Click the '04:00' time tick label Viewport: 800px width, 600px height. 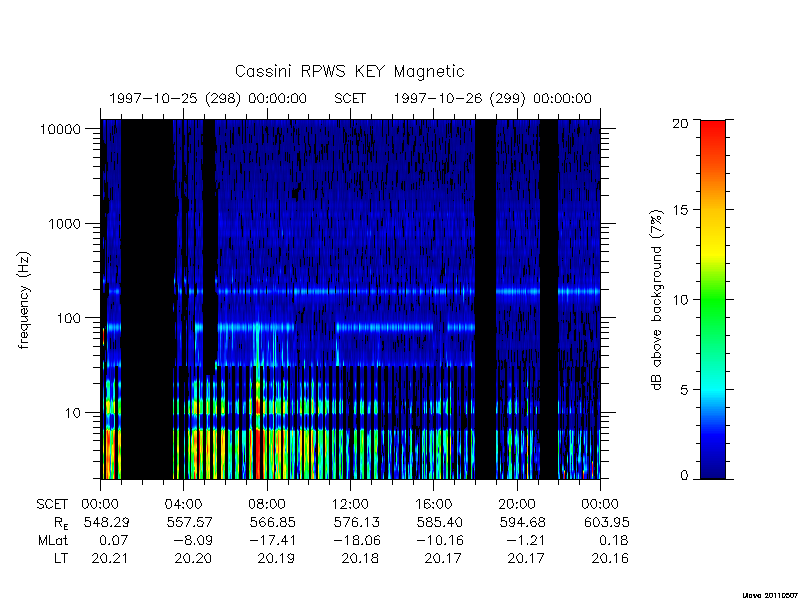point(183,504)
